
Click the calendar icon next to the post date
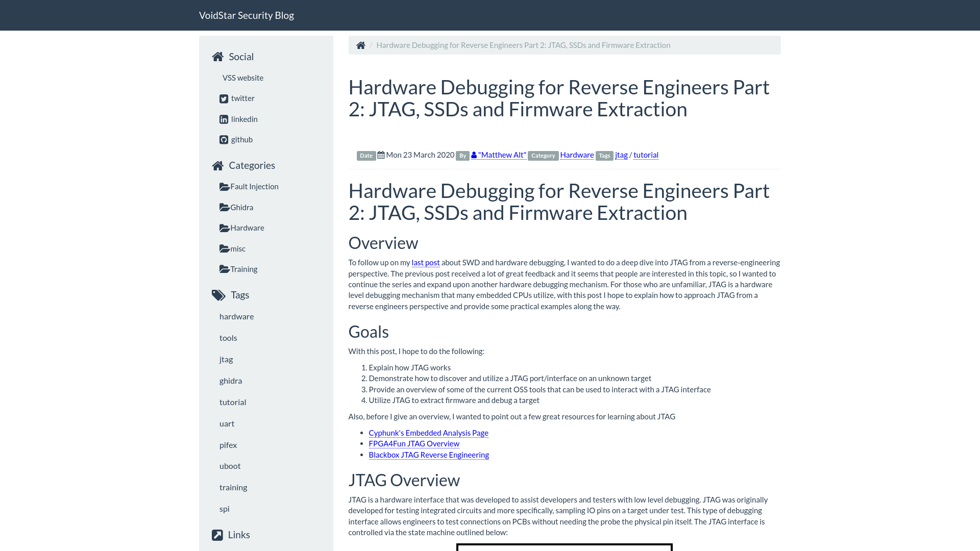[381, 155]
